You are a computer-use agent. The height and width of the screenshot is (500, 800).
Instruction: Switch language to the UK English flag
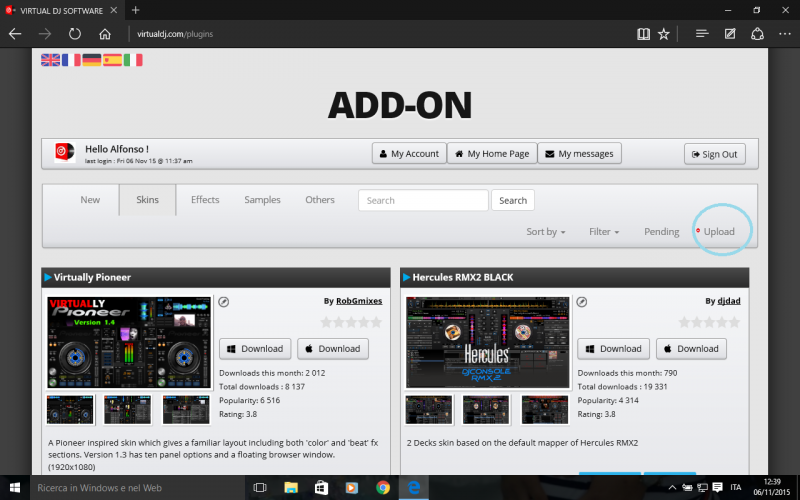click(x=51, y=60)
